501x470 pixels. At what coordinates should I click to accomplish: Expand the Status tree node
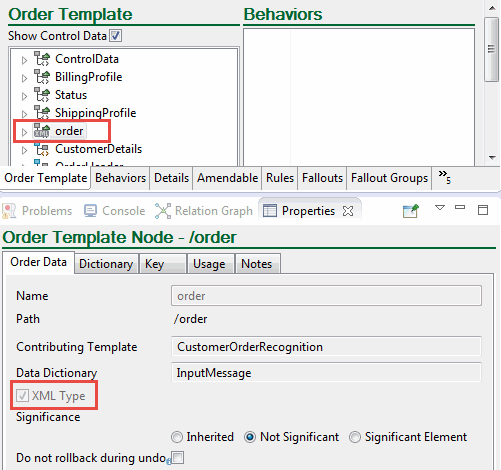24,96
